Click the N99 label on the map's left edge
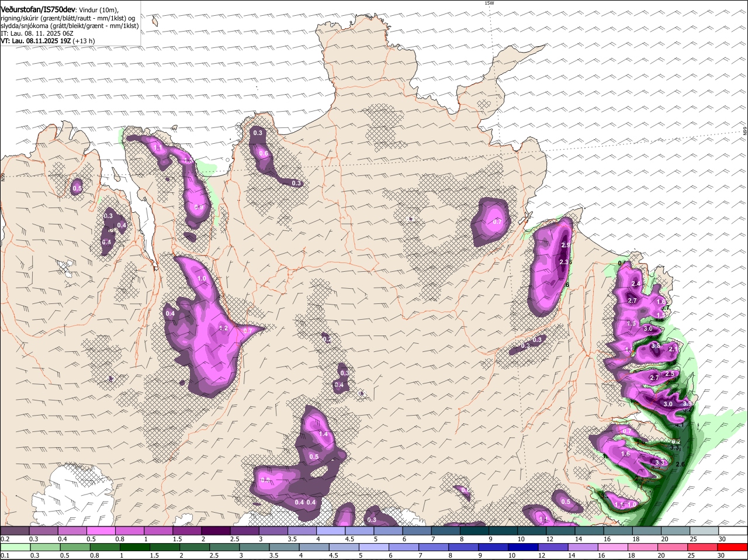Screen dimensions: 748x560 pyautogui.click(x=2, y=176)
